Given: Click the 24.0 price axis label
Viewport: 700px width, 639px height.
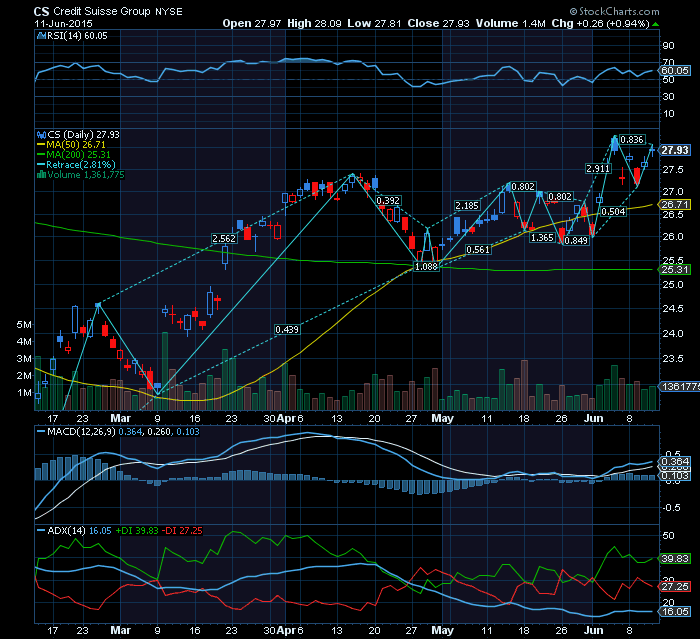Looking at the screenshot, I should [673, 334].
